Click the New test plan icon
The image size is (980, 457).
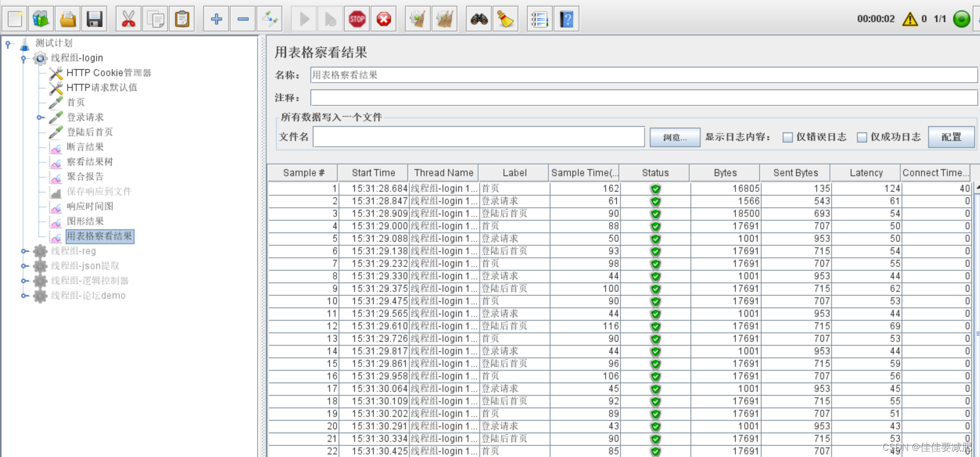click(x=15, y=19)
